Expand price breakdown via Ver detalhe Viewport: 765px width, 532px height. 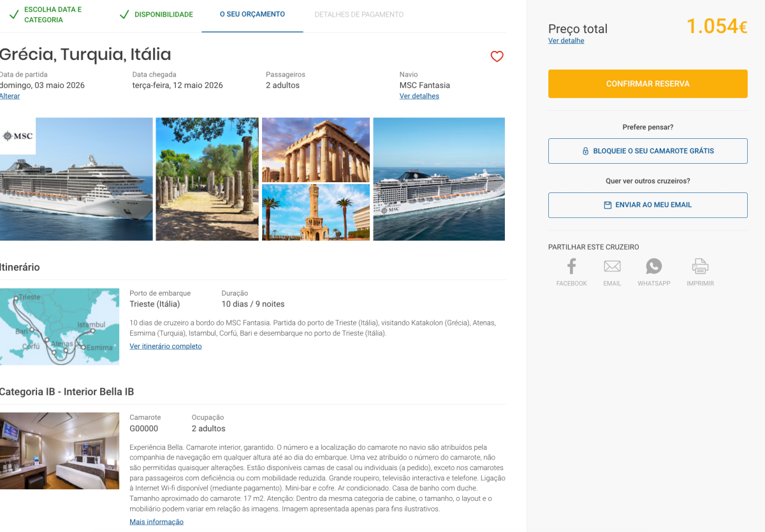[x=566, y=41]
